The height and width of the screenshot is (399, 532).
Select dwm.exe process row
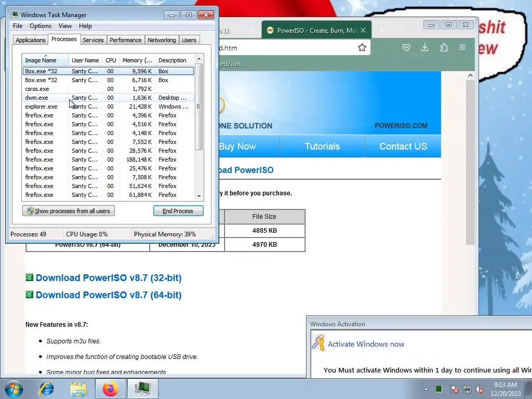[x=109, y=98]
